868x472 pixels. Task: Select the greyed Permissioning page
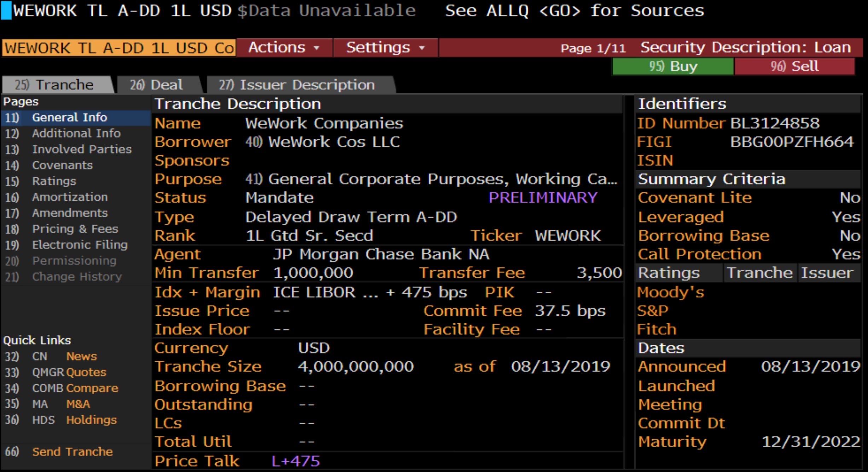point(76,261)
